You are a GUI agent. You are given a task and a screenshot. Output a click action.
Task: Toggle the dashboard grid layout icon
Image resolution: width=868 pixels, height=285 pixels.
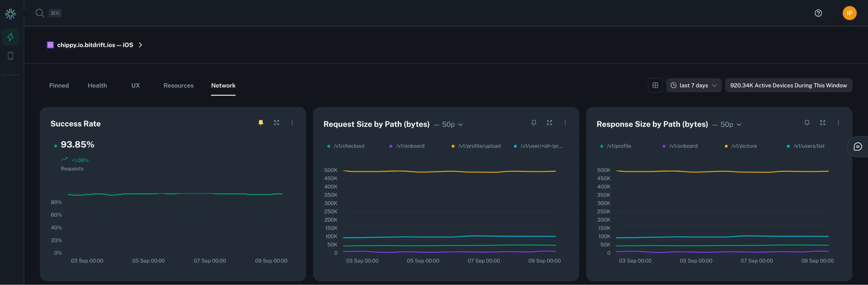655,85
